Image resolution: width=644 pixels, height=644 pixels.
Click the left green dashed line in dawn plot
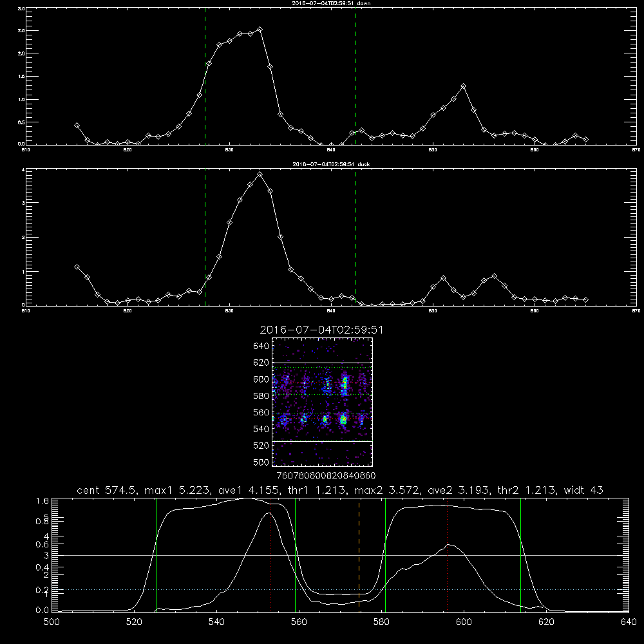point(205,77)
